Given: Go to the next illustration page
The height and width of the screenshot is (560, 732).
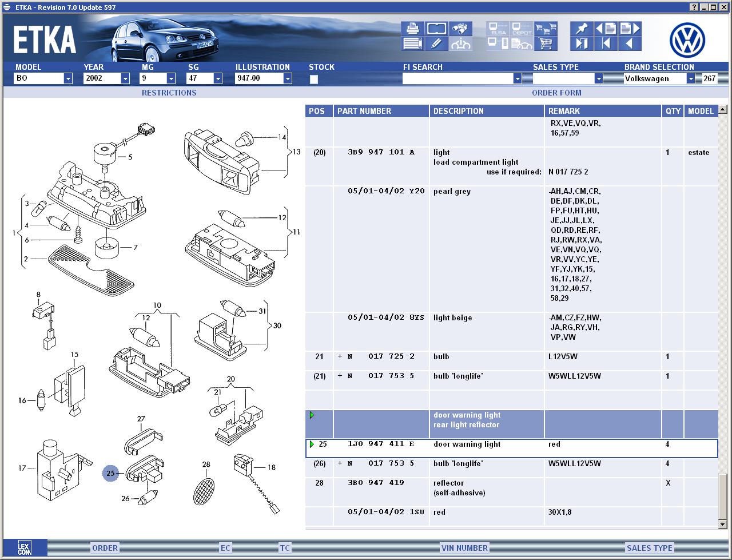Looking at the screenshot, I should [630, 29].
